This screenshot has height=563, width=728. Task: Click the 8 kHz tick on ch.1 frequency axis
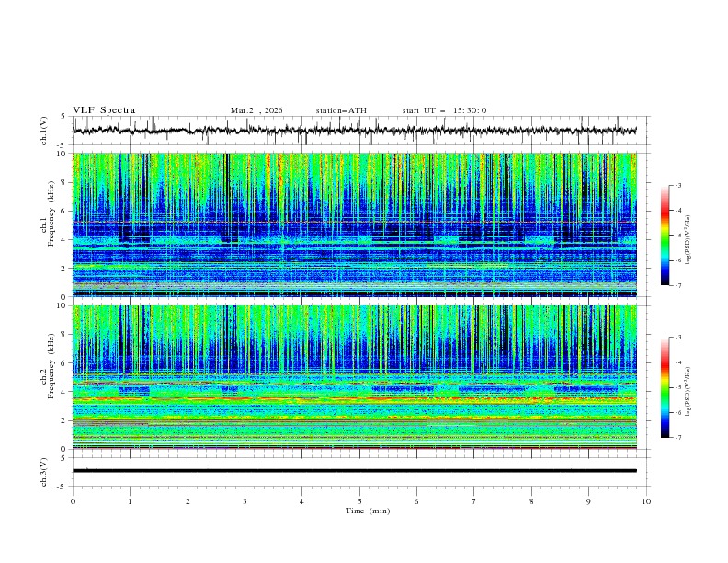click(64, 182)
